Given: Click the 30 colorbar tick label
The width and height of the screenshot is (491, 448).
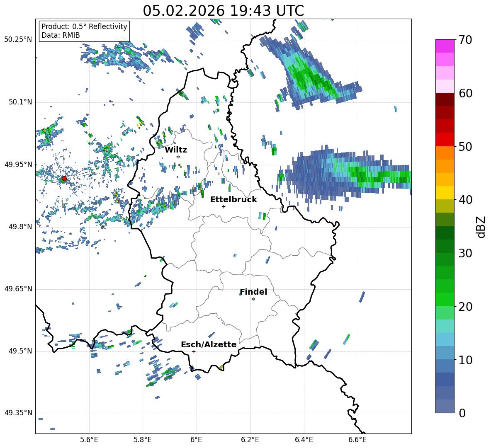Looking at the screenshot, I should click(465, 253).
